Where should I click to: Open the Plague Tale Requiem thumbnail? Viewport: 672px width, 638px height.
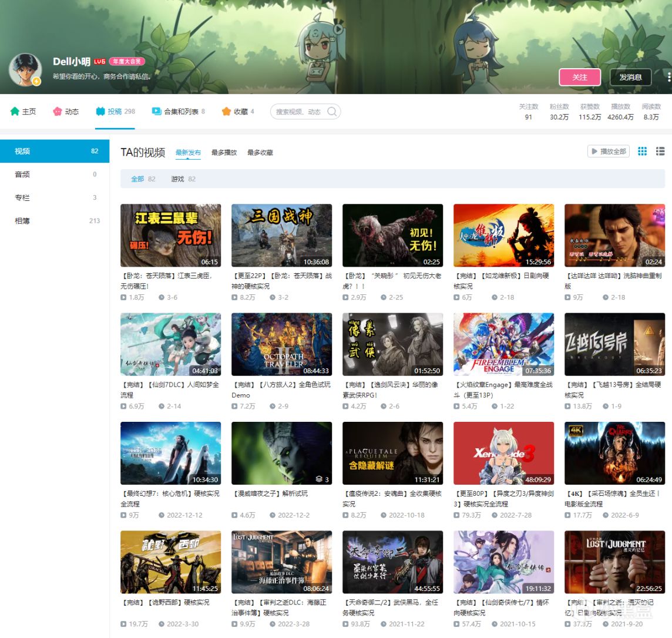point(392,454)
